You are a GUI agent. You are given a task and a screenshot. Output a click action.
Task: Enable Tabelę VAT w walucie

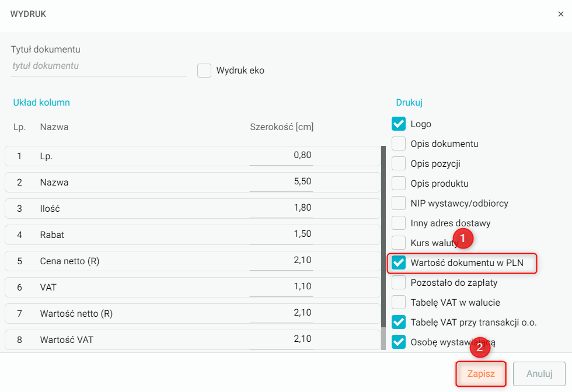pos(399,302)
